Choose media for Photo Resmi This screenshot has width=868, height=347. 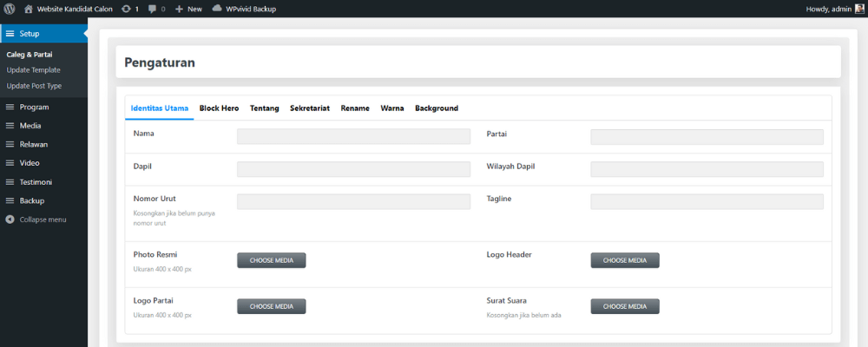272,260
